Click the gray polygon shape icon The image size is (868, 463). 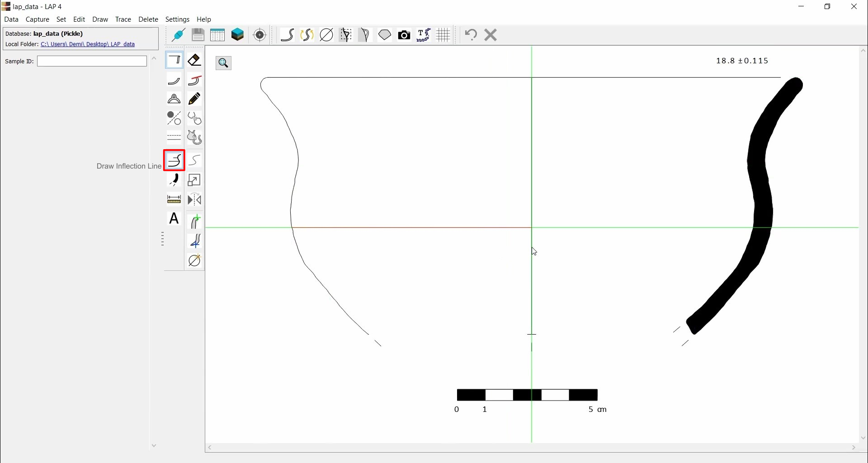[385, 35]
